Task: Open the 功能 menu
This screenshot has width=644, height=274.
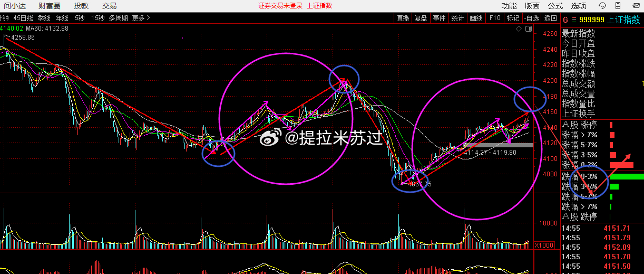Action: pos(509,6)
